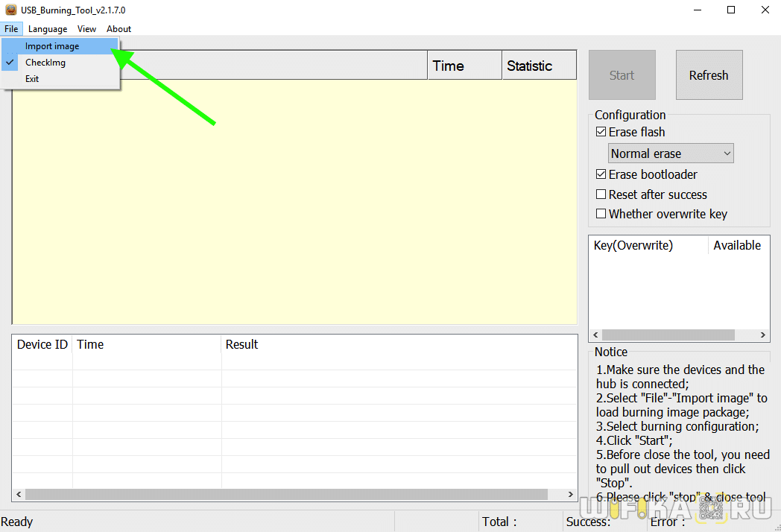Enable Whether overwrite key checkbox
Viewport: 781px width, 532px height.
pos(601,214)
